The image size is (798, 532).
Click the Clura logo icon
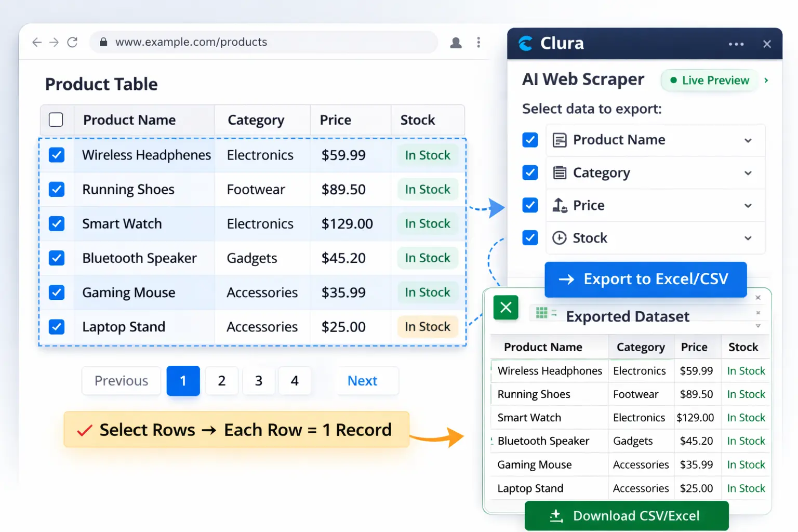[x=525, y=44]
